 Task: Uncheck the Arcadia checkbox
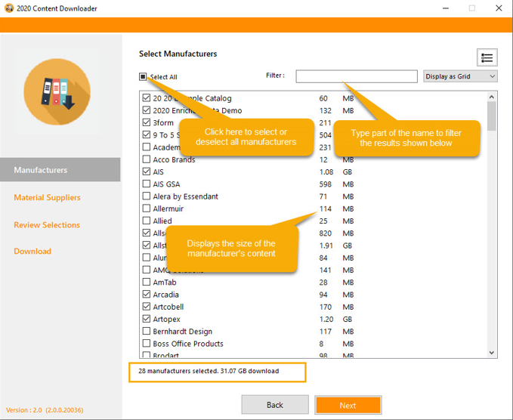[x=147, y=294]
